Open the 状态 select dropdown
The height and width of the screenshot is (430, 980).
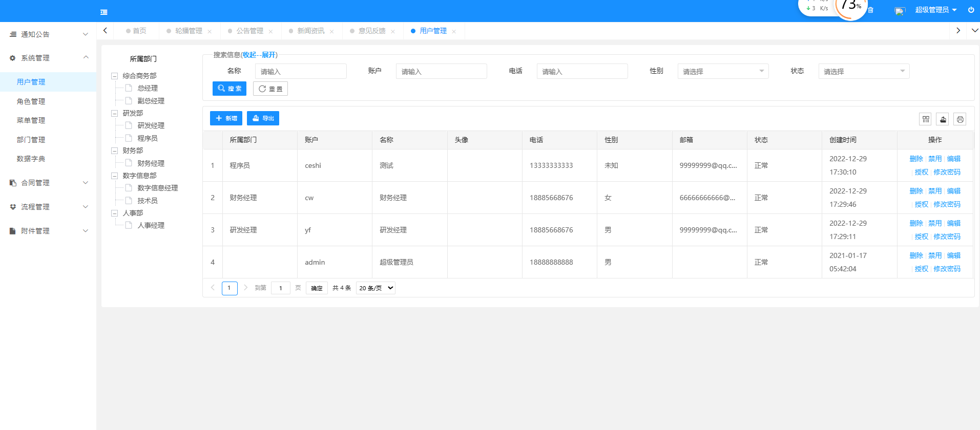pyautogui.click(x=864, y=71)
